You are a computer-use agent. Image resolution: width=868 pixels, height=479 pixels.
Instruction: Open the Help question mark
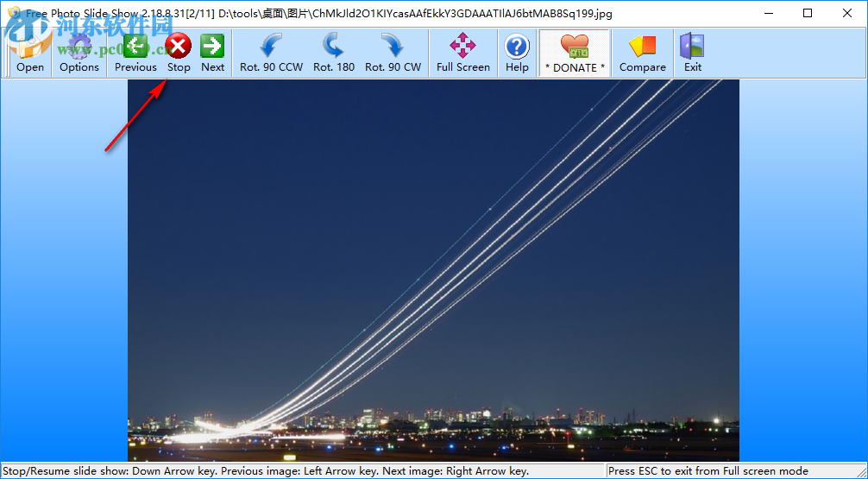pyautogui.click(x=517, y=54)
